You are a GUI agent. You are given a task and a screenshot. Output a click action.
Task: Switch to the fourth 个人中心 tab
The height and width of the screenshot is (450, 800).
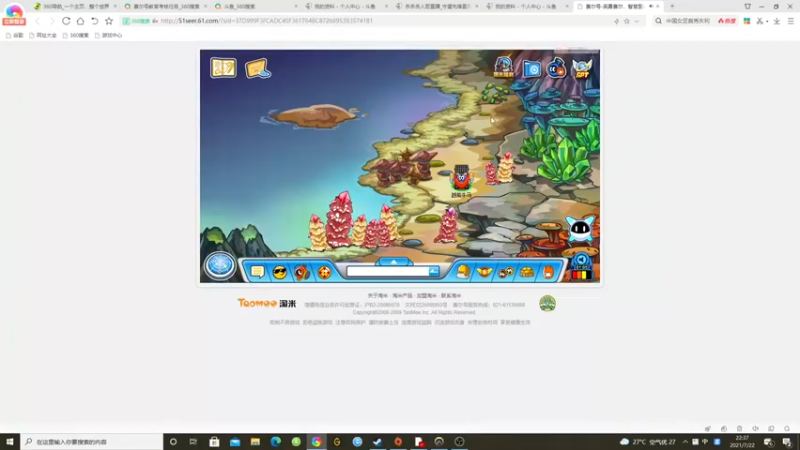346,6
